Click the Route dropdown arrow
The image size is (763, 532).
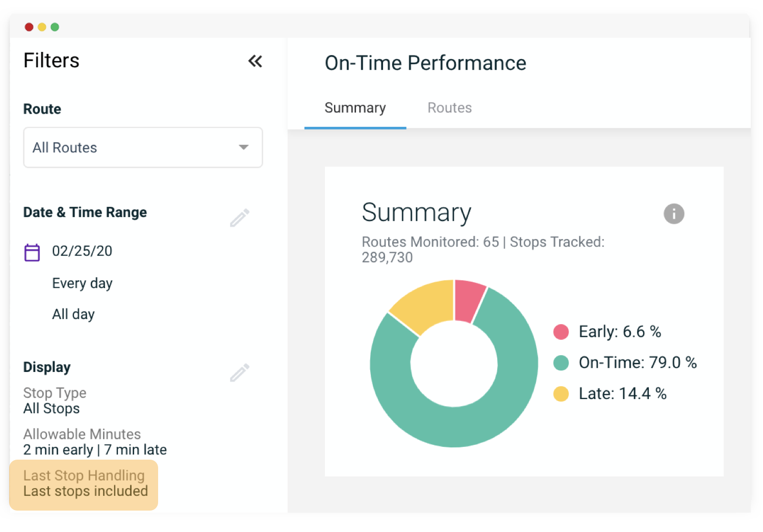pos(244,147)
